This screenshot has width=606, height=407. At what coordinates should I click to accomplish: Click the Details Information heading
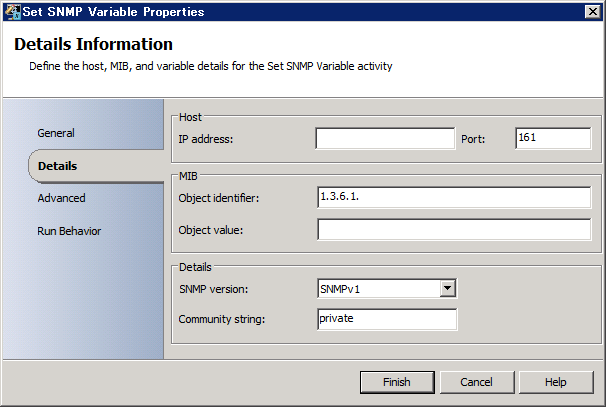93,44
